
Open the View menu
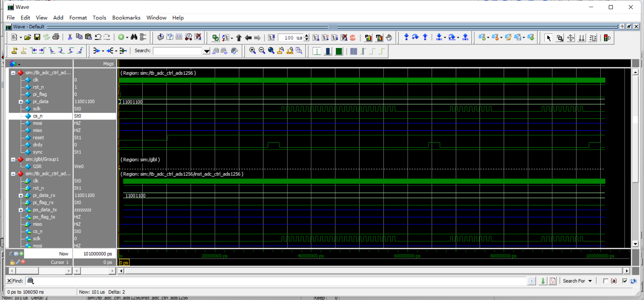41,18
